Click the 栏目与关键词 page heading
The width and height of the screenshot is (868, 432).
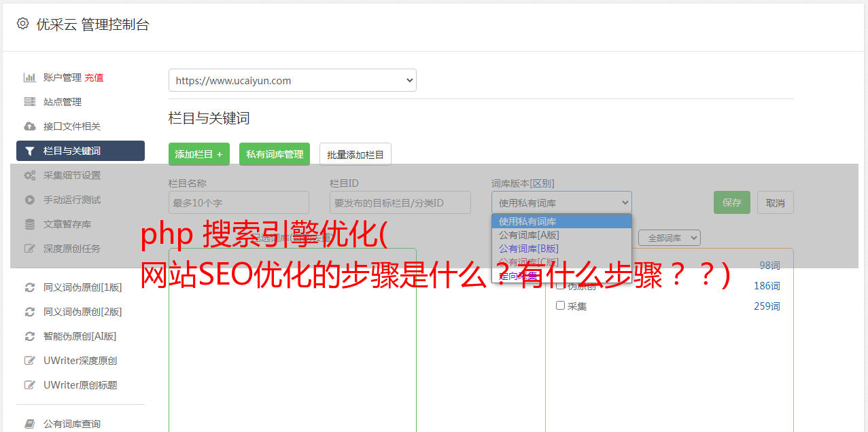point(209,118)
